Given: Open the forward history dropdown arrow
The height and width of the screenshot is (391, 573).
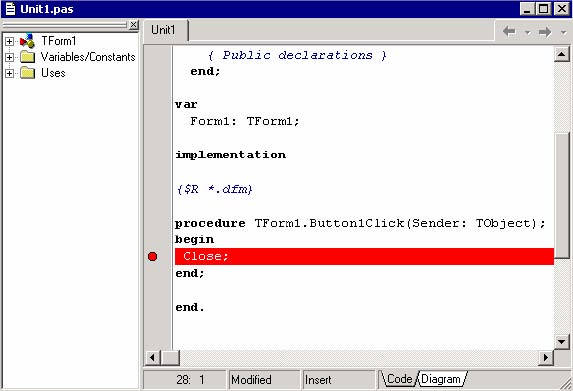Looking at the screenshot, I should 563,32.
